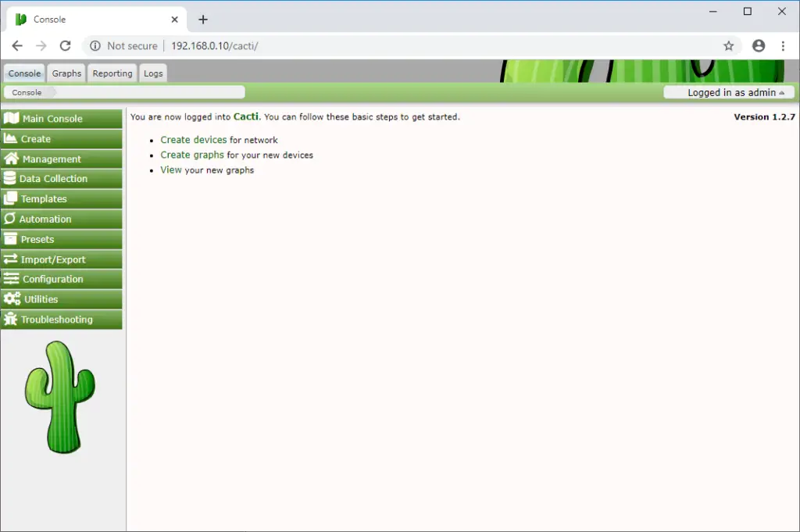Select the Templates sidebar icon
Image resolution: width=800 pixels, height=532 pixels.
pyautogui.click(x=11, y=198)
